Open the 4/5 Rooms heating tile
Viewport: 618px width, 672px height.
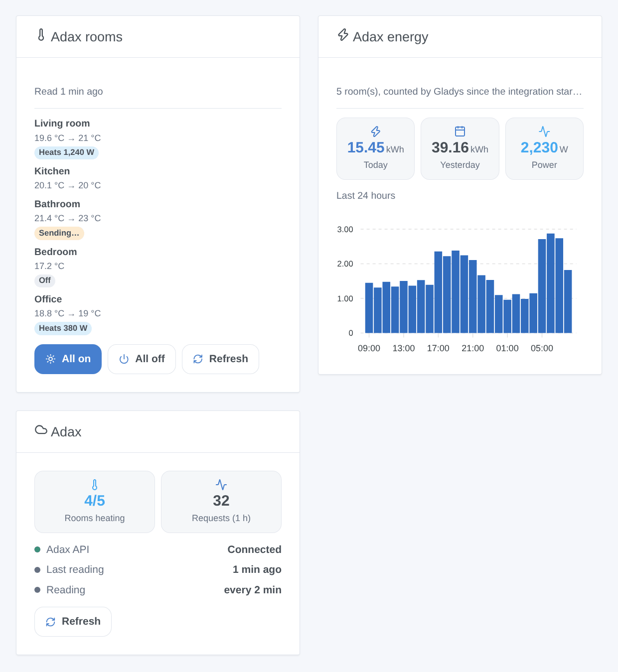point(95,502)
